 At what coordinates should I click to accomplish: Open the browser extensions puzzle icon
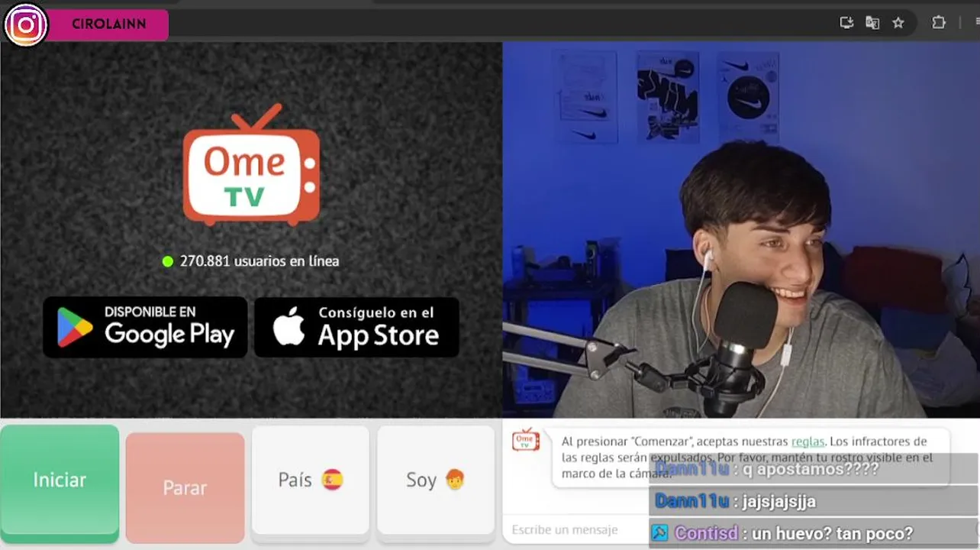(939, 23)
